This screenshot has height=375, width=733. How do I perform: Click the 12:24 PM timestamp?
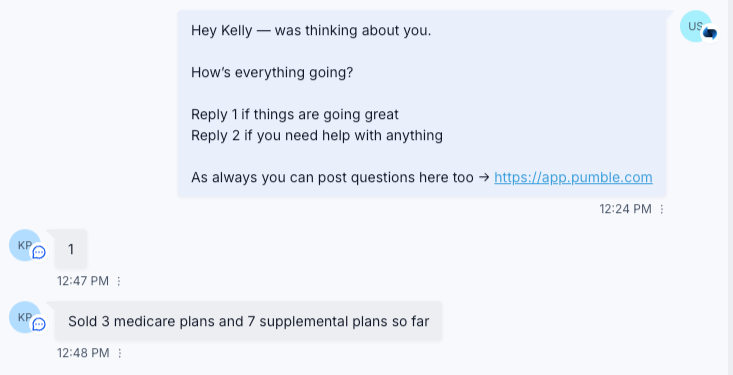coord(625,209)
